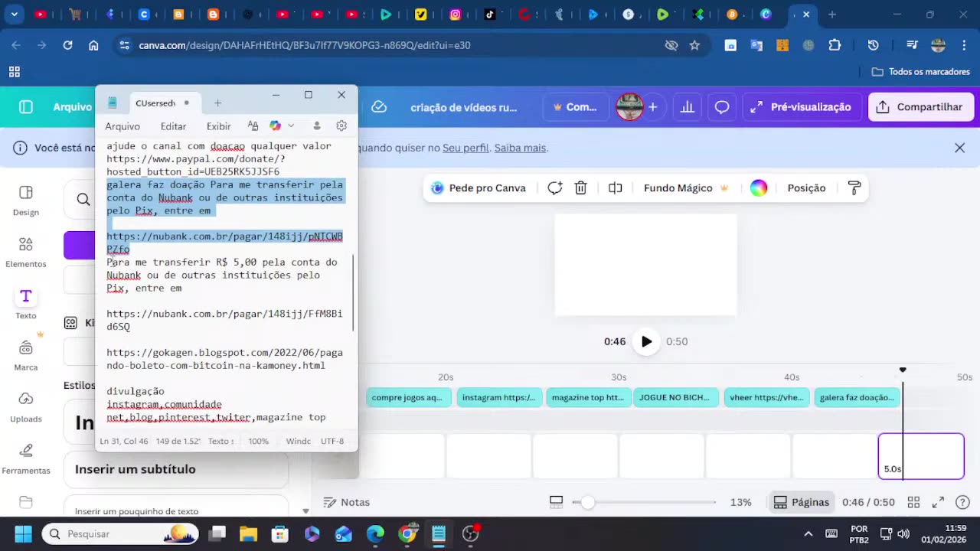Click the text formatting icon in Notepad
This screenshot has width=980, height=551.
click(x=253, y=126)
